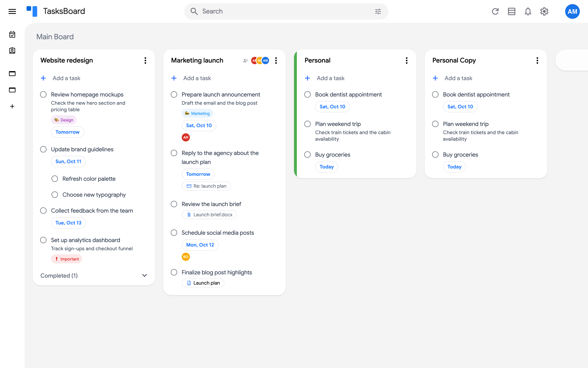588x368 pixels.
Task: Open settings gear icon
Action: click(x=544, y=11)
